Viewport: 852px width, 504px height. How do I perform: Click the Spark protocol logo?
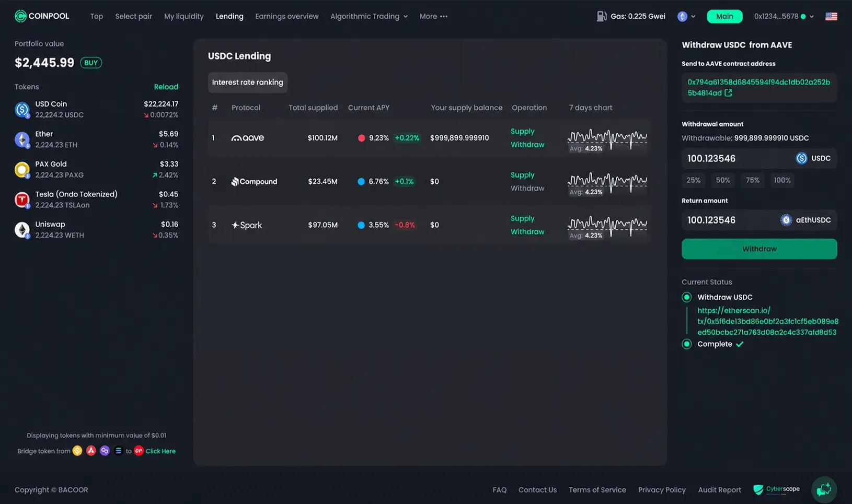click(x=247, y=225)
